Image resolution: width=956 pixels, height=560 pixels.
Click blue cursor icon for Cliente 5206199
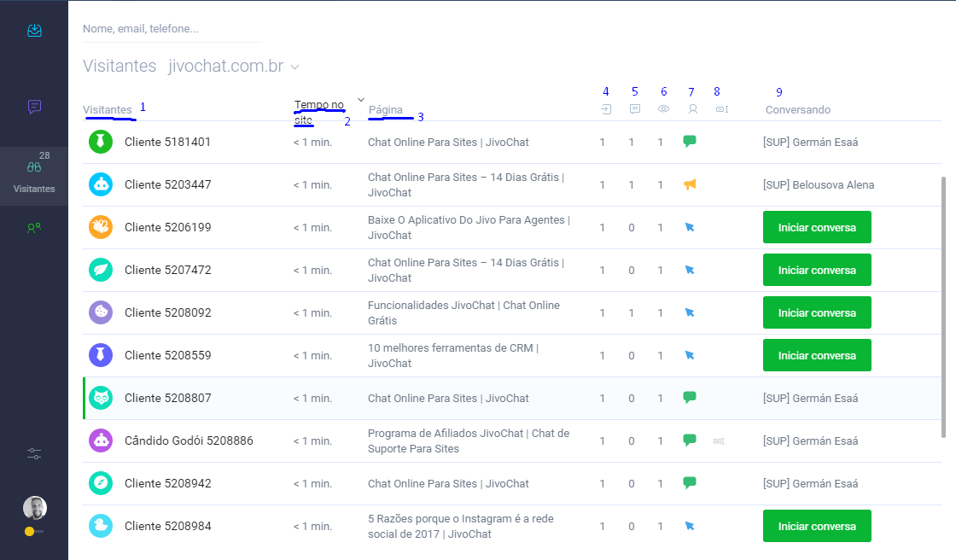[690, 228]
